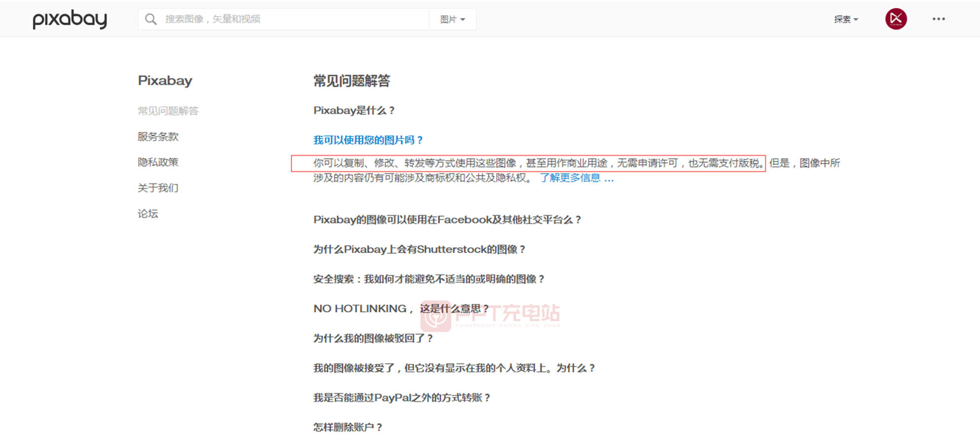Go to 关于我们 page
Viewport: 980px width, 441px height.
158,188
